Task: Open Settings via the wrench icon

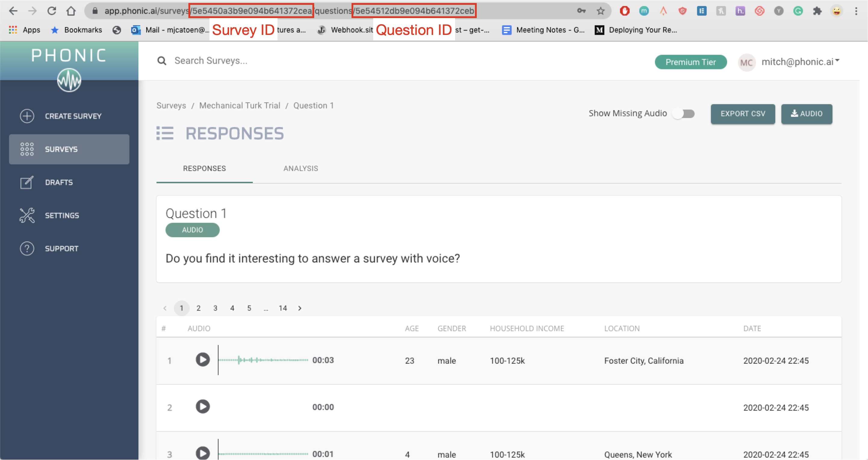Action: [27, 215]
